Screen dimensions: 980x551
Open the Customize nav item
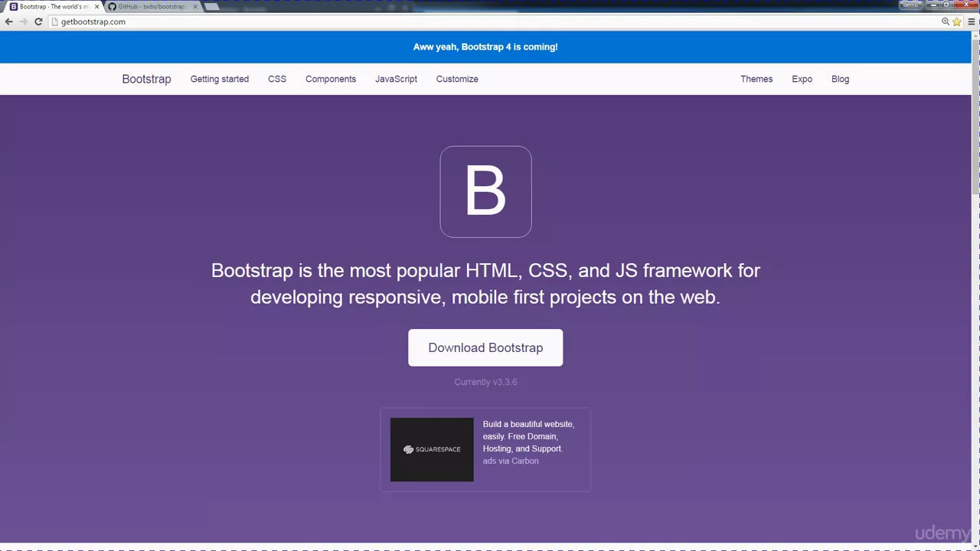[457, 79]
